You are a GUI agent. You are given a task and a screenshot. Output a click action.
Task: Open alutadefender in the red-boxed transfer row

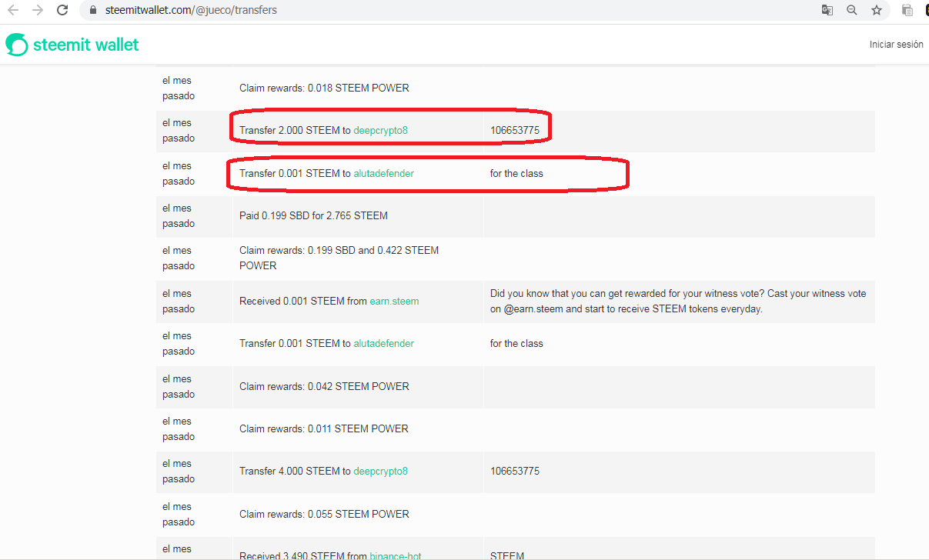(x=383, y=174)
